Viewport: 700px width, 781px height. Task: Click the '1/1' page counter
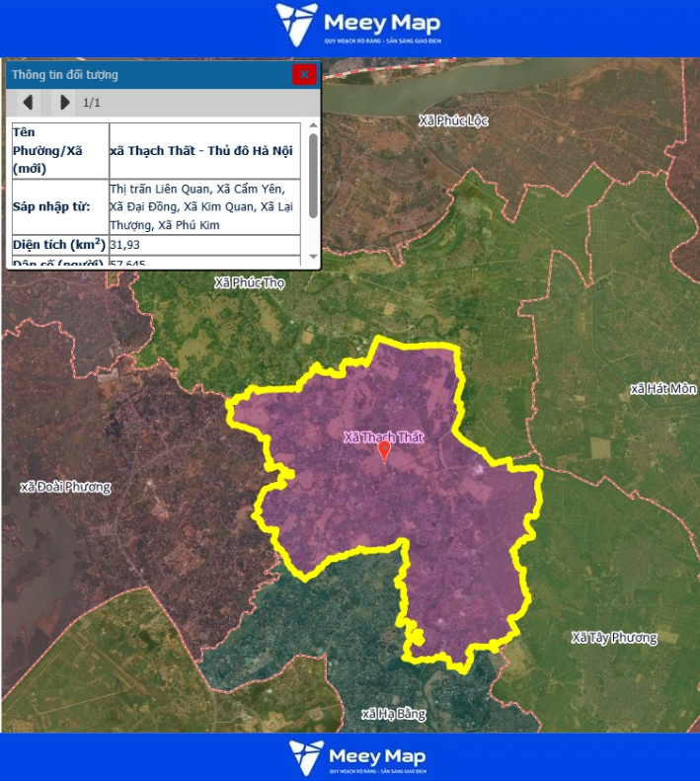92,103
